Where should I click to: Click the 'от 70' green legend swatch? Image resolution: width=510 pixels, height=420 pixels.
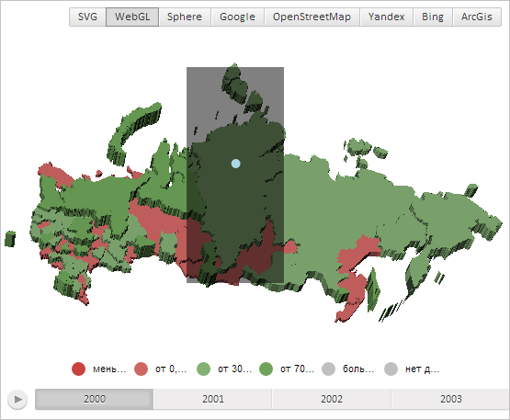coord(266,369)
